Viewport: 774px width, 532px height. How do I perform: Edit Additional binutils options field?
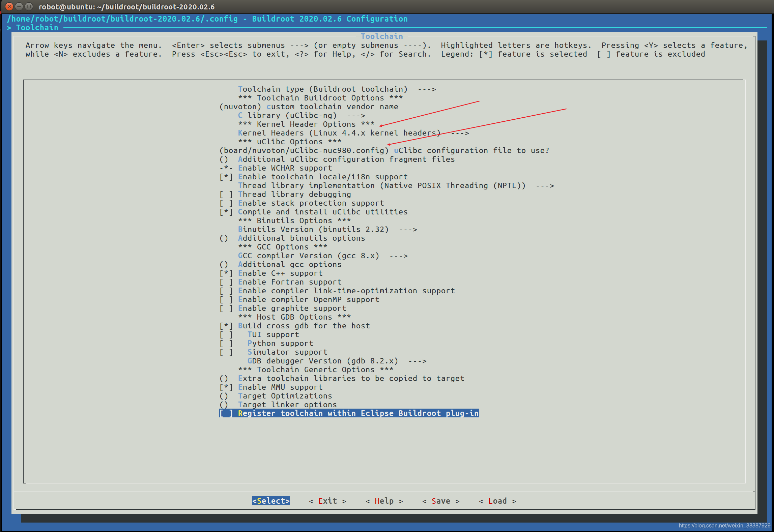tap(292, 238)
